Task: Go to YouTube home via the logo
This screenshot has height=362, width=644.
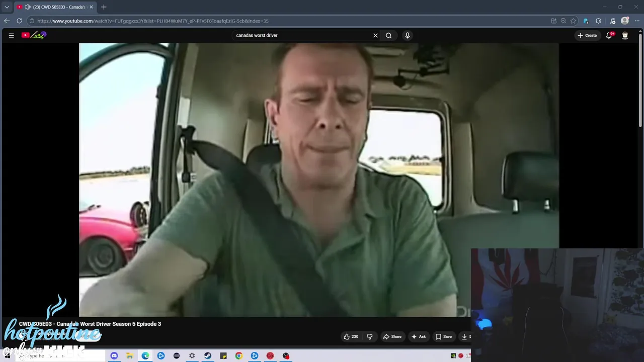Action: [x=34, y=35]
